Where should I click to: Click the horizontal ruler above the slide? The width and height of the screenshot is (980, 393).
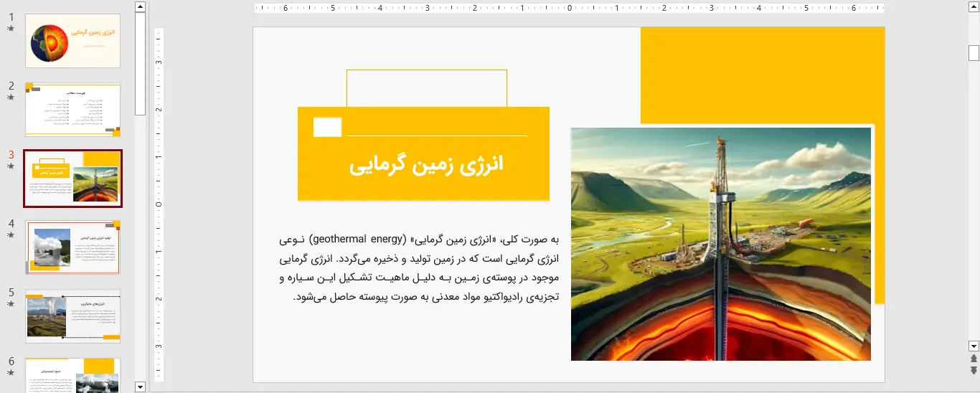[570, 8]
